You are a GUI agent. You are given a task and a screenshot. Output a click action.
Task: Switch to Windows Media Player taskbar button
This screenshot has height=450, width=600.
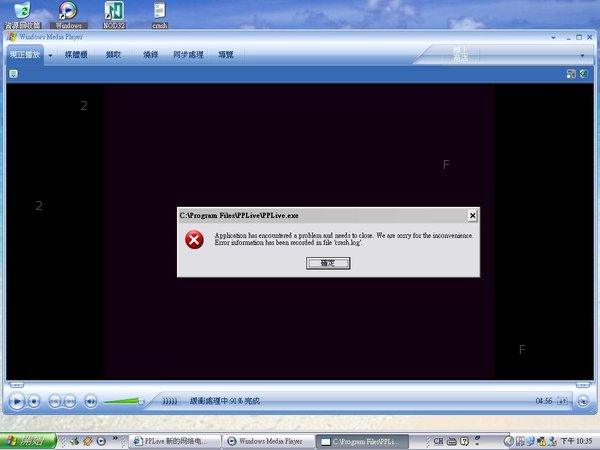tap(269, 441)
